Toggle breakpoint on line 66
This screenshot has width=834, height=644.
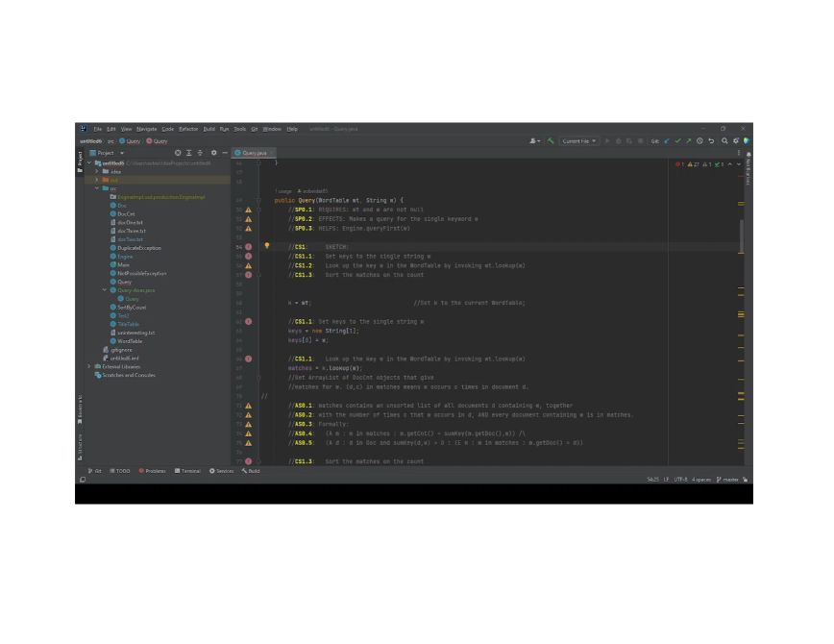click(249, 359)
